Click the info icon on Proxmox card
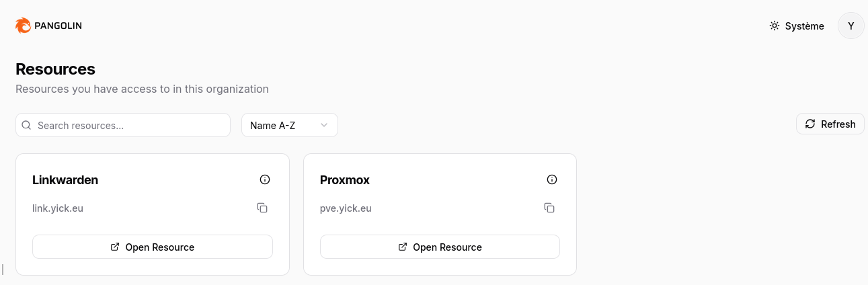 click(x=552, y=179)
